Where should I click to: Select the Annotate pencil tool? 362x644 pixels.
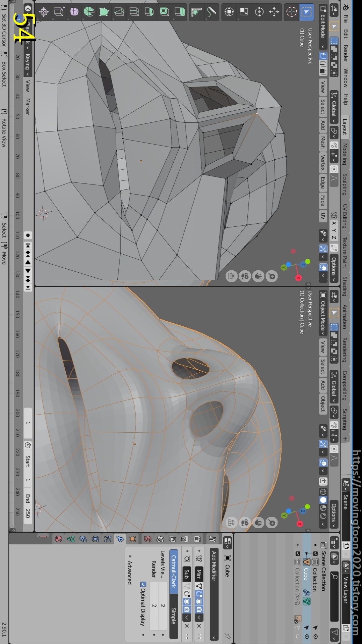[x=212, y=12]
